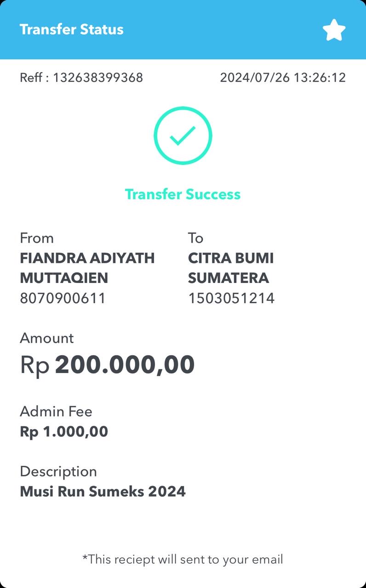Click the Description label
Viewport: 366px width, 588px height.
58,472
